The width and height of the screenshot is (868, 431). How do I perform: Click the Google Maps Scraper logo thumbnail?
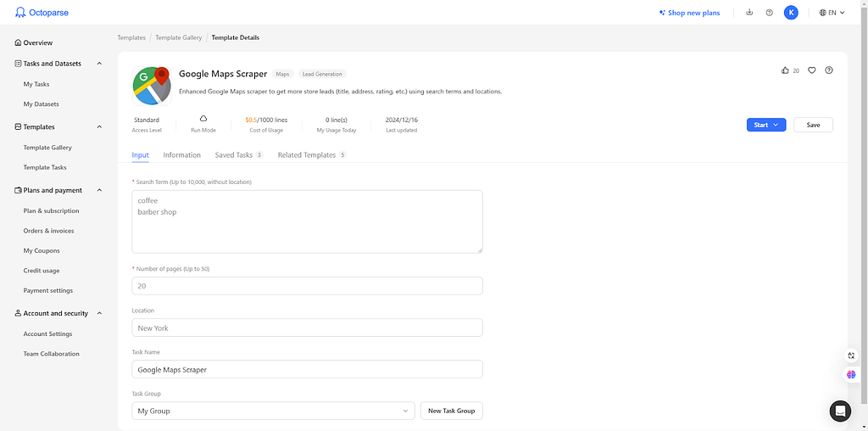(152, 86)
